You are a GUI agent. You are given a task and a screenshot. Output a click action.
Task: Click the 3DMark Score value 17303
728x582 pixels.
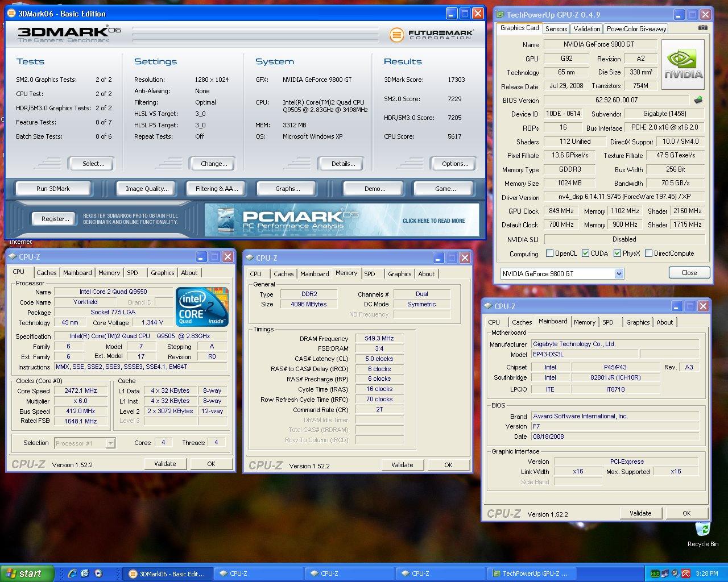tap(456, 80)
